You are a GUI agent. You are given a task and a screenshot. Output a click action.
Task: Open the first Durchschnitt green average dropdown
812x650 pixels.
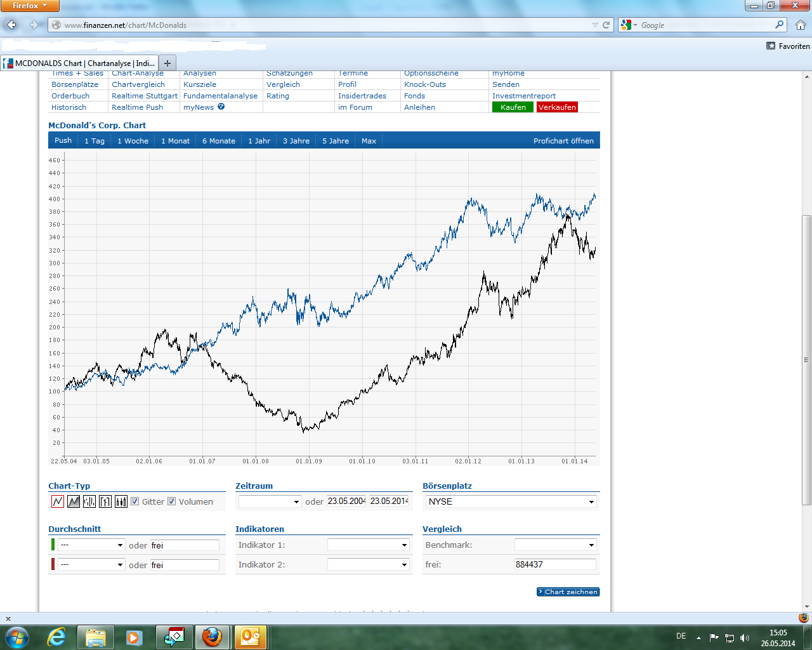[x=92, y=545]
